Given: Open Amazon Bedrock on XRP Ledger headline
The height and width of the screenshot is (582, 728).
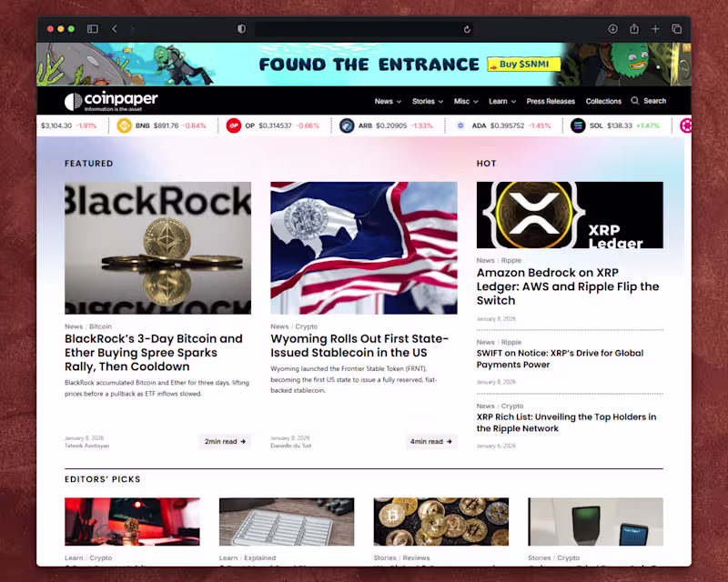Looking at the screenshot, I should coord(568,286).
